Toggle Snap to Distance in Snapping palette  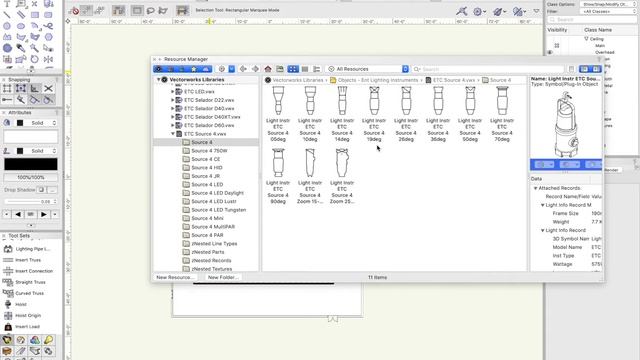point(7,100)
